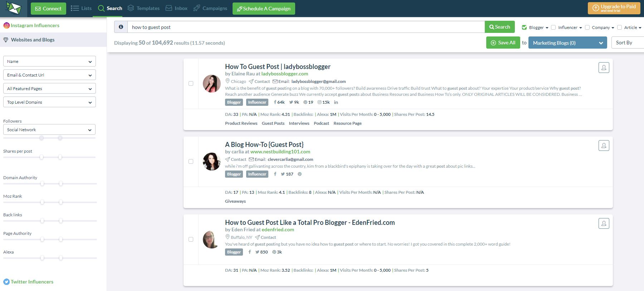Click the app logo envelope icon
Screen dimensions: 644x291
(13, 8)
